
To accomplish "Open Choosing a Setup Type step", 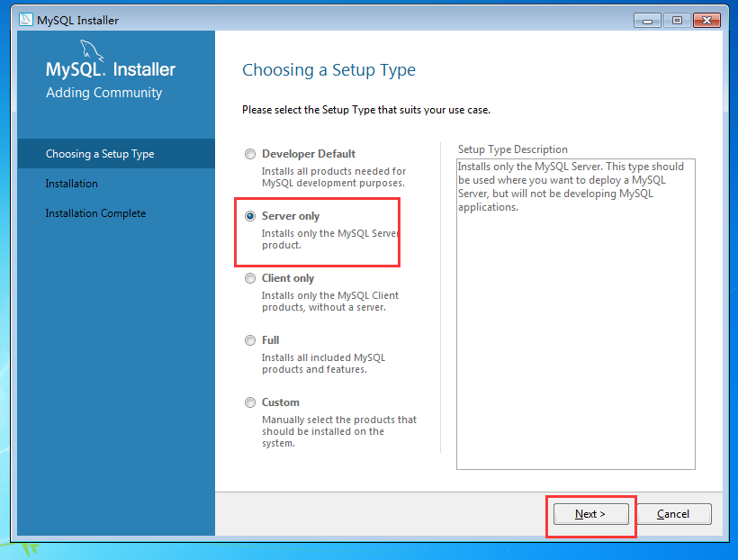I will 116,154.
